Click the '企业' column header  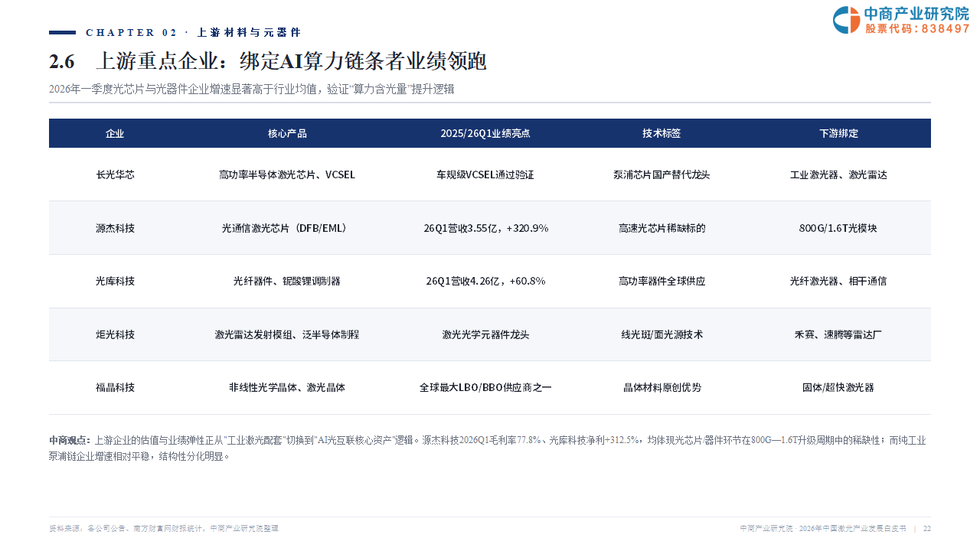click(x=115, y=133)
